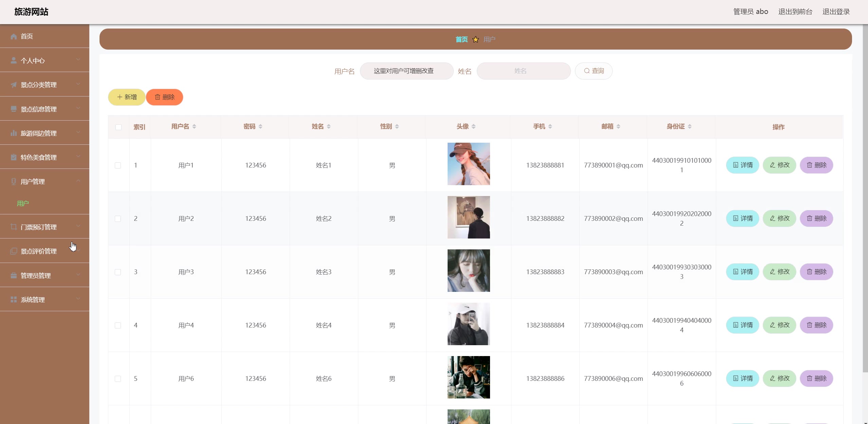Click the 用户名 search input field
The height and width of the screenshot is (424, 868).
406,71
